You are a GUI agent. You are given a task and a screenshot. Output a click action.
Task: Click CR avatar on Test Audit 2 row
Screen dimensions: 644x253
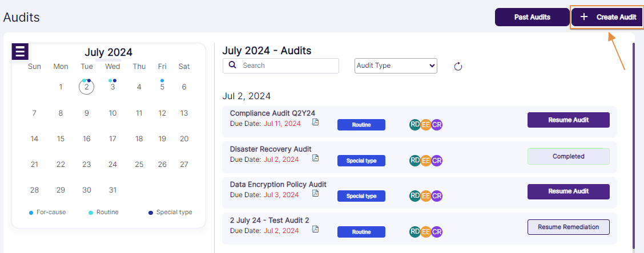tap(437, 232)
